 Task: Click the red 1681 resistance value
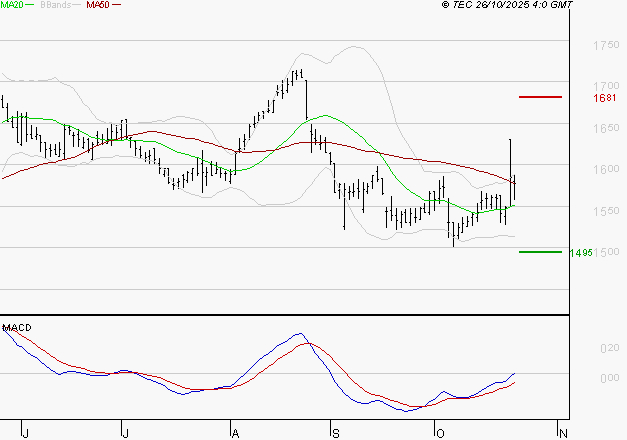pos(605,98)
